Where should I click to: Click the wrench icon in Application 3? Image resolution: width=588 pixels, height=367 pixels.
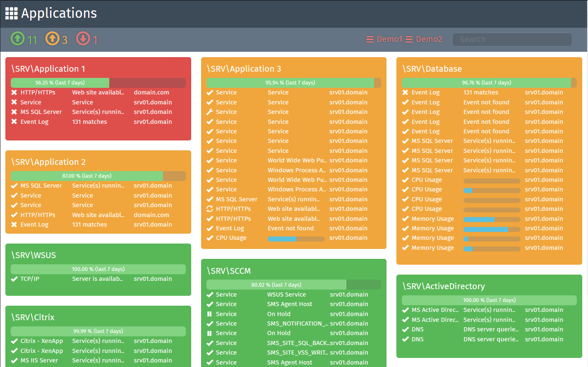coord(210,112)
